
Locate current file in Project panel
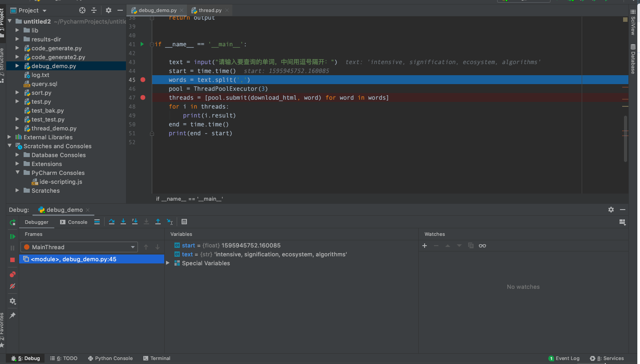click(82, 10)
